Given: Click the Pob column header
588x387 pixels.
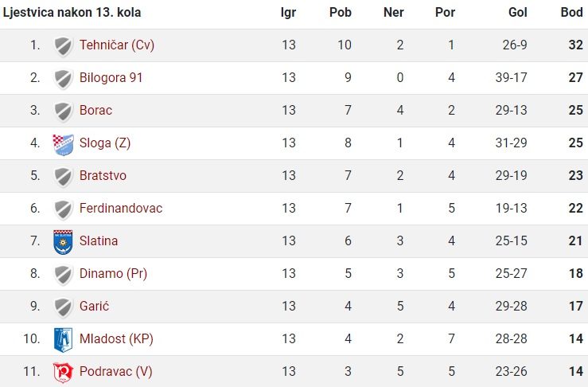Looking at the screenshot, I should coord(340,13).
